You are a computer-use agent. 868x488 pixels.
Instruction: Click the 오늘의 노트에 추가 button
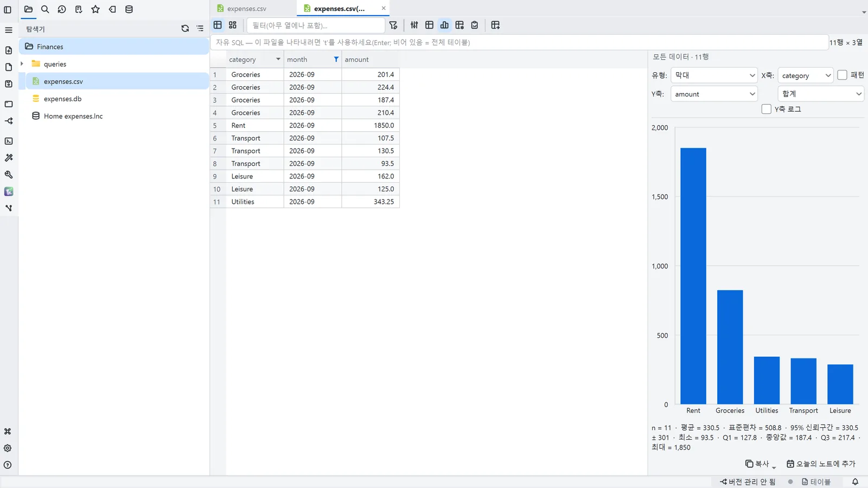click(821, 464)
